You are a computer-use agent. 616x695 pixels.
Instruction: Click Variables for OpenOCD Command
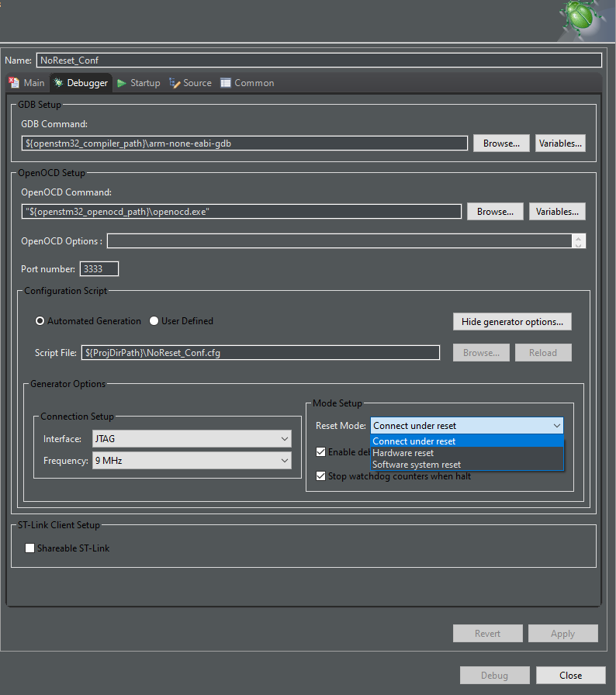[x=557, y=212]
